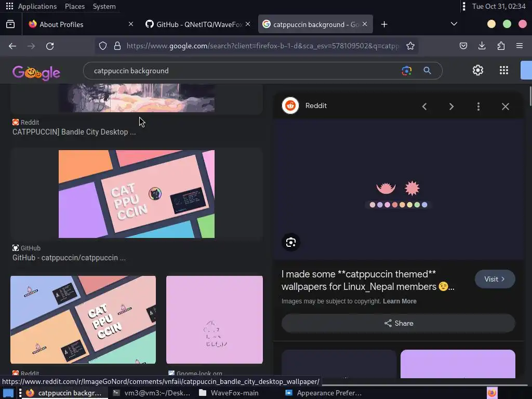Click the clock showing Tue Oct 31, 02:34
Viewport: 532px width, 399px height.
tap(498, 6)
